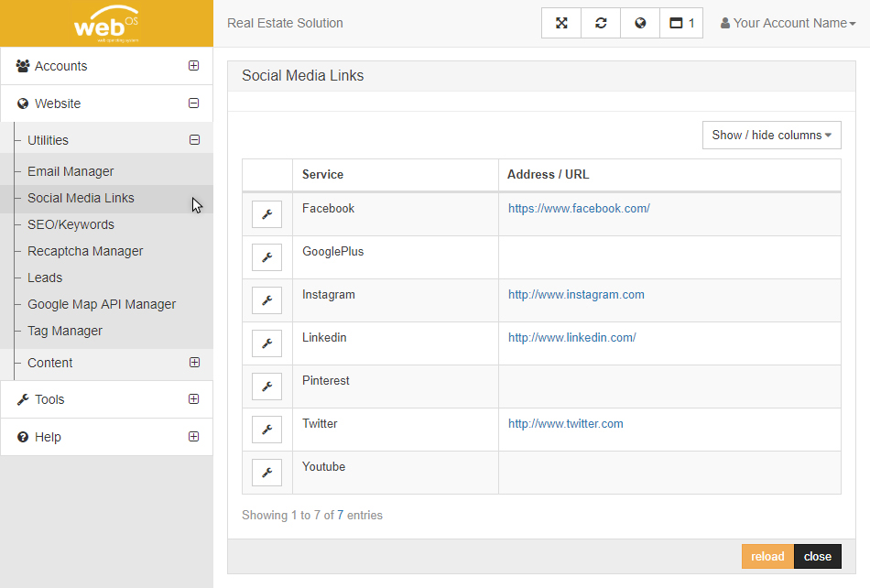Click the webOS logo

pos(106,25)
